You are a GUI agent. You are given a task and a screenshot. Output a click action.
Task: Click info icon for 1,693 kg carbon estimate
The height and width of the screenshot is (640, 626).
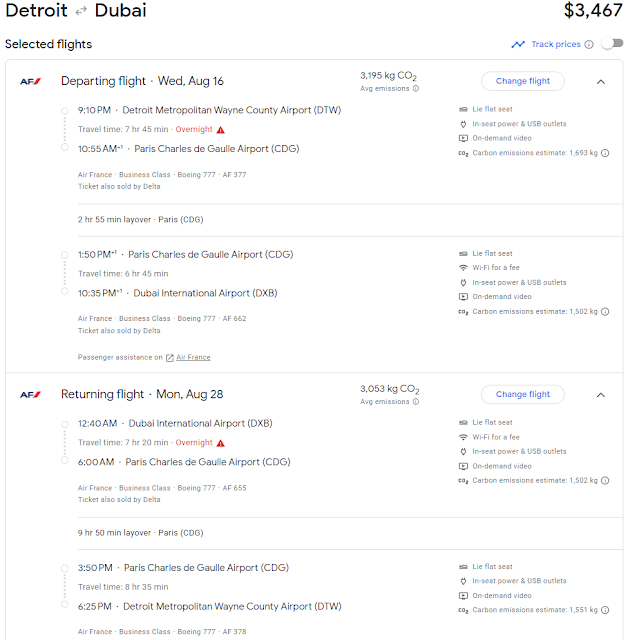click(x=605, y=153)
